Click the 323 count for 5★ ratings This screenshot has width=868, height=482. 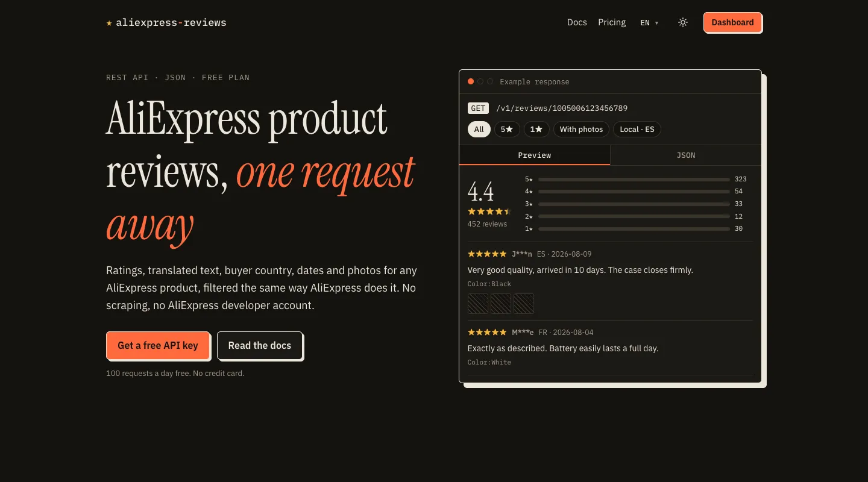click(x=741, y=180)
